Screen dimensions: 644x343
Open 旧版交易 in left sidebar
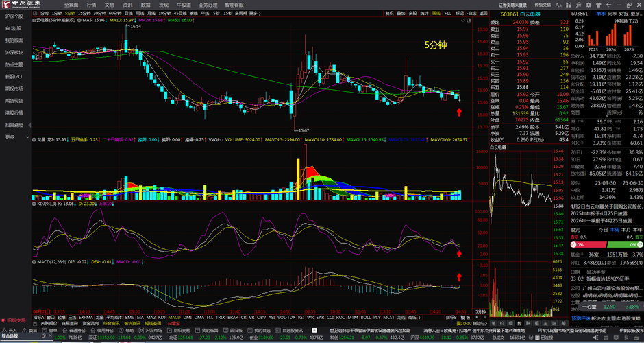[13, 320]
